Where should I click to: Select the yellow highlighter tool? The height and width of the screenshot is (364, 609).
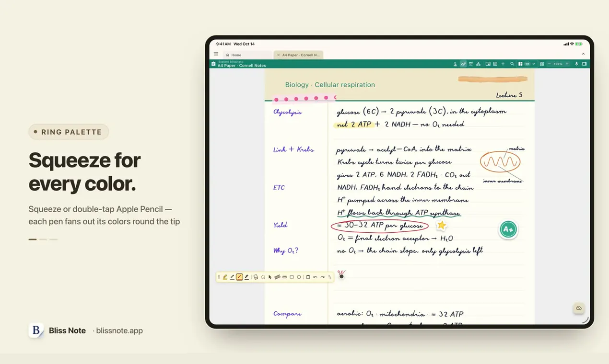225,277
